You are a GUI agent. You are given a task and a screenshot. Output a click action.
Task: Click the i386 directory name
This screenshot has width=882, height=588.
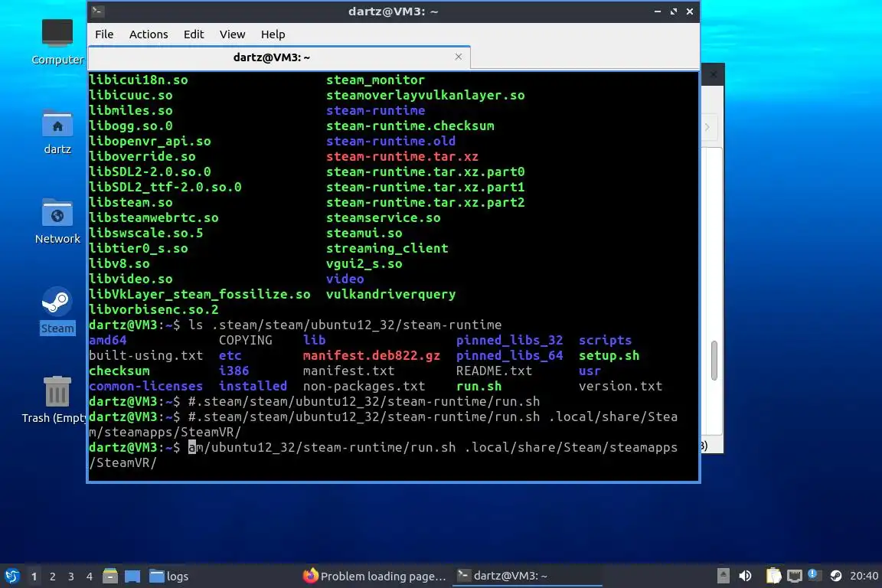click(x=234, y=371)
